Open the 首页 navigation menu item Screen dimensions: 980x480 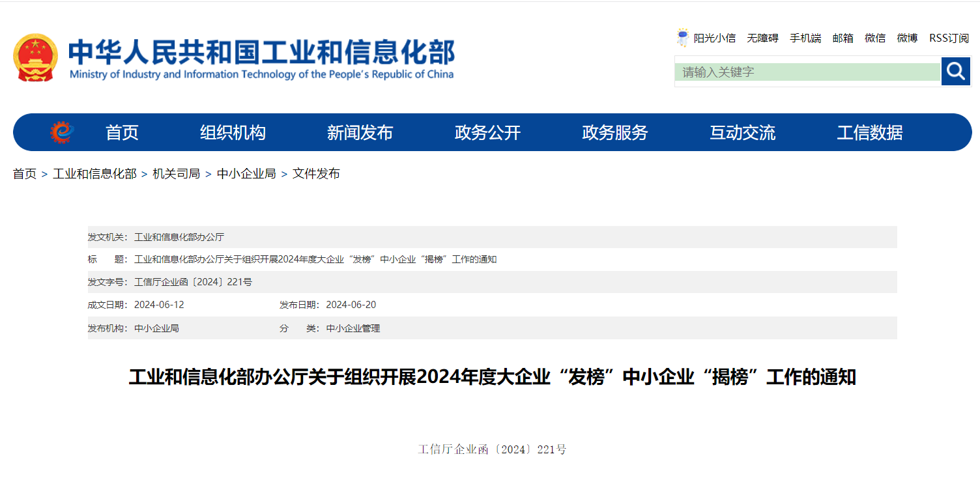click(x=122, y=133)
